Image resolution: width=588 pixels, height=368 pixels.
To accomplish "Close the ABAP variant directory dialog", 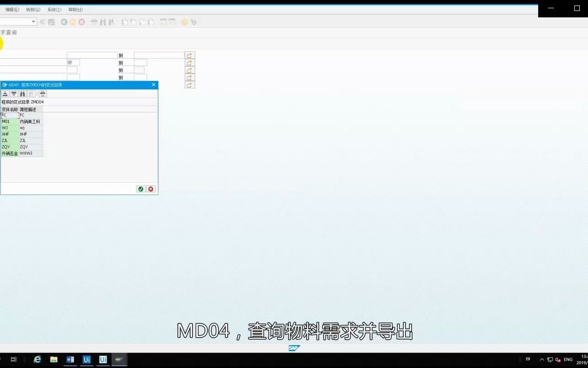I will click(154, 85).
